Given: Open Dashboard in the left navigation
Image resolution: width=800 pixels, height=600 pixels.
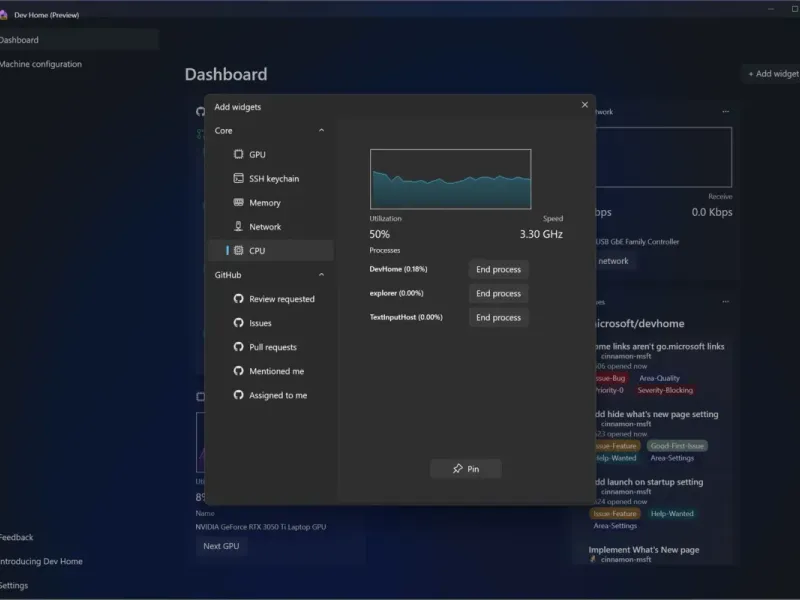Looking at the screenshot, I should pyautogui.click(x=79, y=39).
